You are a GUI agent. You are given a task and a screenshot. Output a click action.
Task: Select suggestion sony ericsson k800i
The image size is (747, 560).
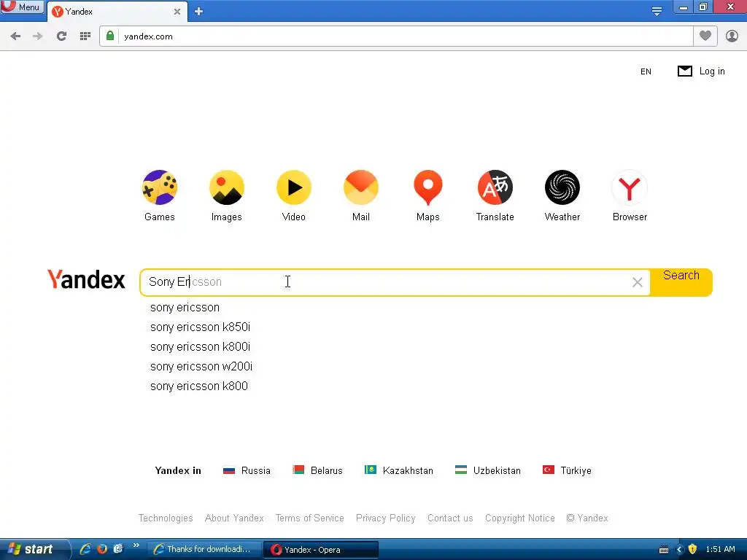(200, 346)
